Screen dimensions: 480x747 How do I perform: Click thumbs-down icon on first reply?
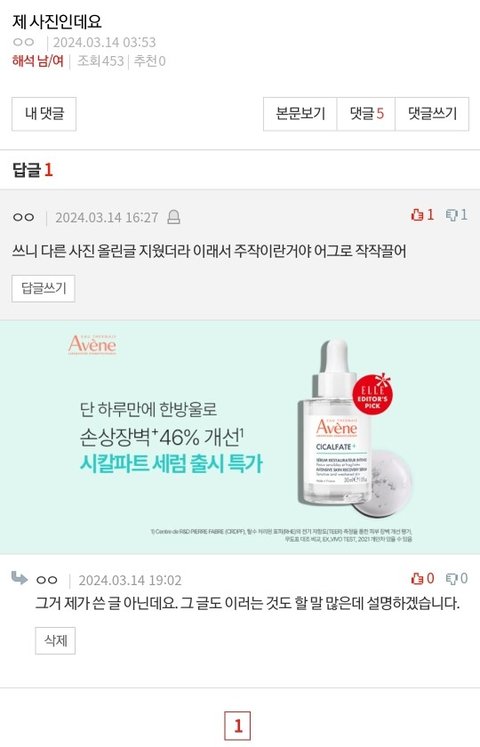coord(451,215)
